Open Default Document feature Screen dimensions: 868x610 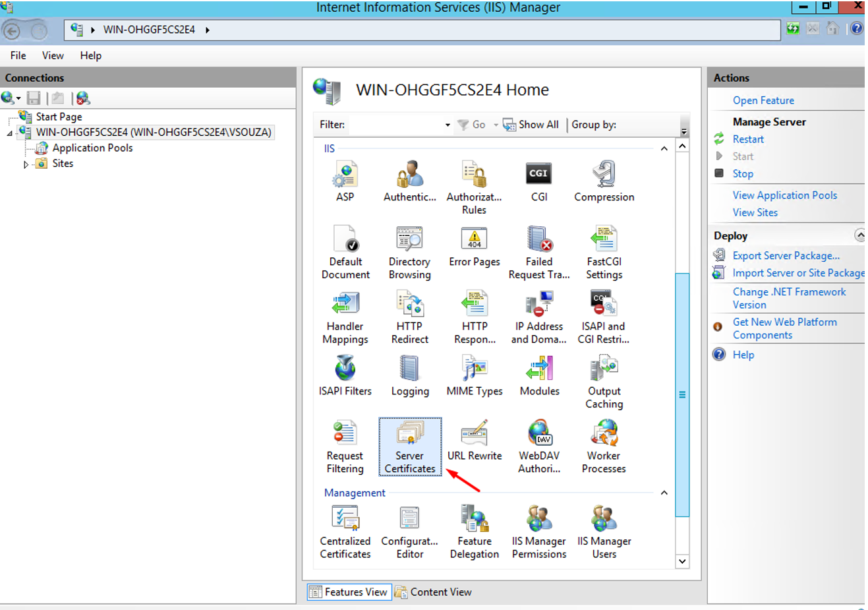tap(345, 253)
